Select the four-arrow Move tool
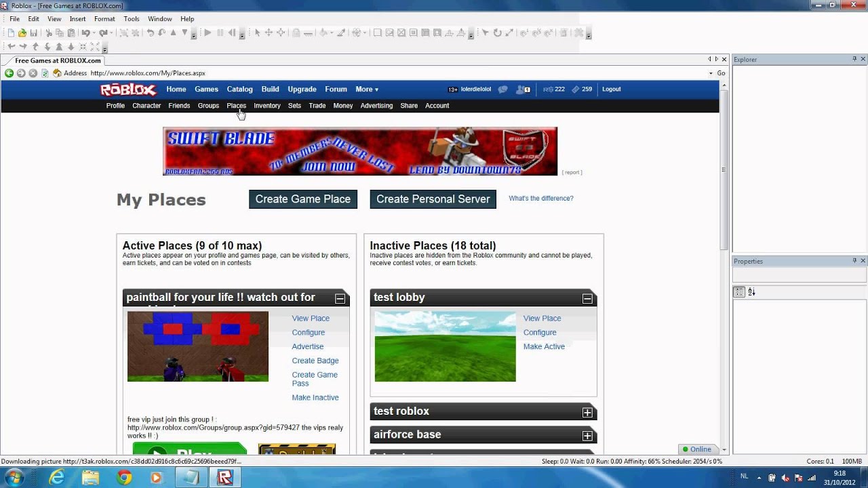This screenshot has width=868, height=488. [269, 33]
